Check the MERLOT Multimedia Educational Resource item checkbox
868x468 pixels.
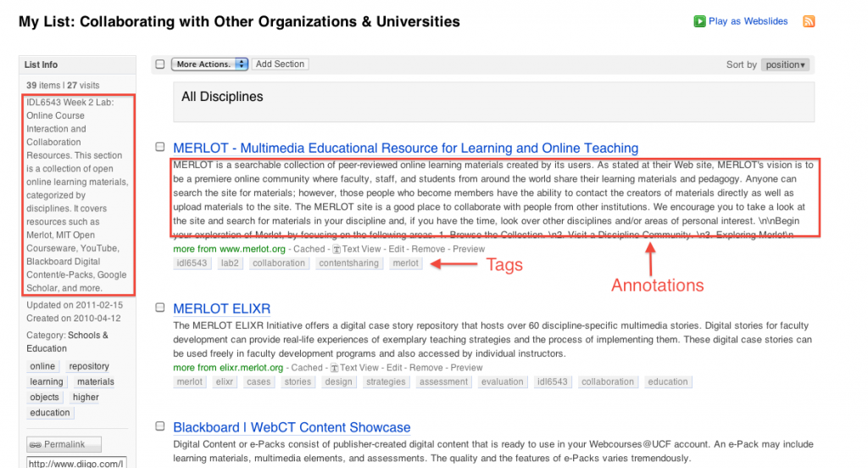[x=160, y=148]
